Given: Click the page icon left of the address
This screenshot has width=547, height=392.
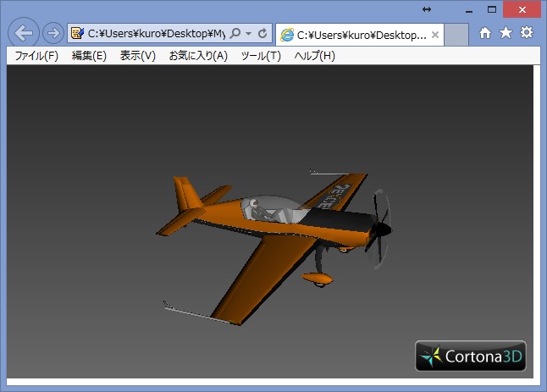Looking at the screenshot, I should (x=77, y=34).
